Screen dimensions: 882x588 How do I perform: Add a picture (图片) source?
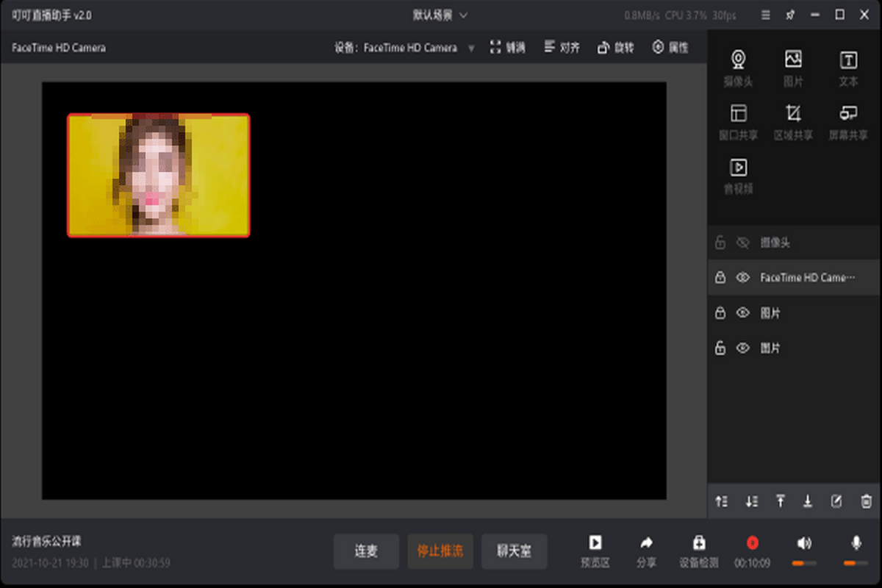(x=793, y=68)
